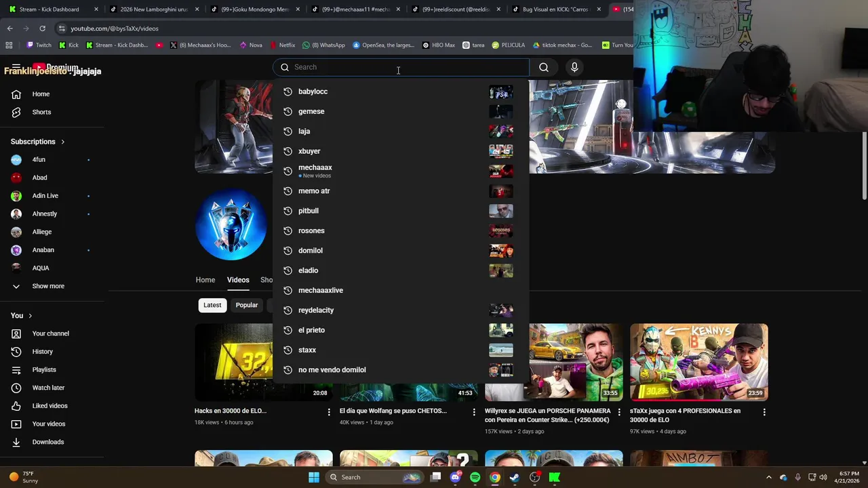Open Discord from the taskbar
The image size is (868, 488).
456,477
